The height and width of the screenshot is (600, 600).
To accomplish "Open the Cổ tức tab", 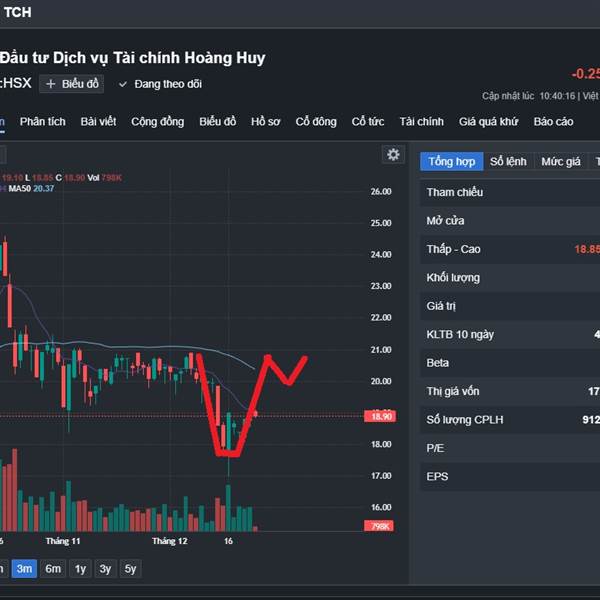I will pos(368,122).
